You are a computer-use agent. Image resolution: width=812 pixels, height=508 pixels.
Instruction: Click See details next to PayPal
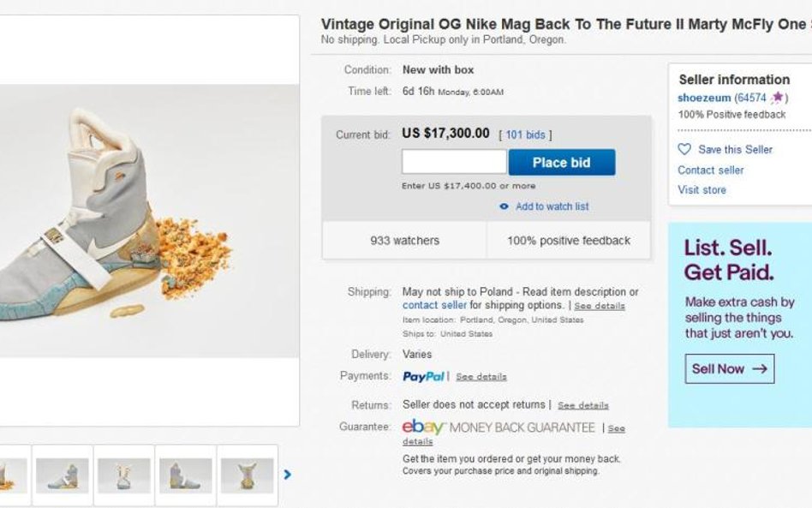[481, 376]
